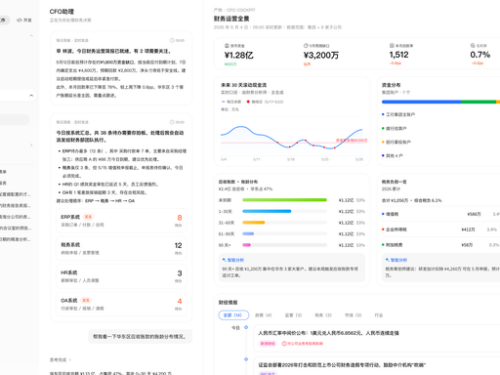
Task: Click the red dot legend marker in the cash flow chart
Action: click(x=248, y=102)
